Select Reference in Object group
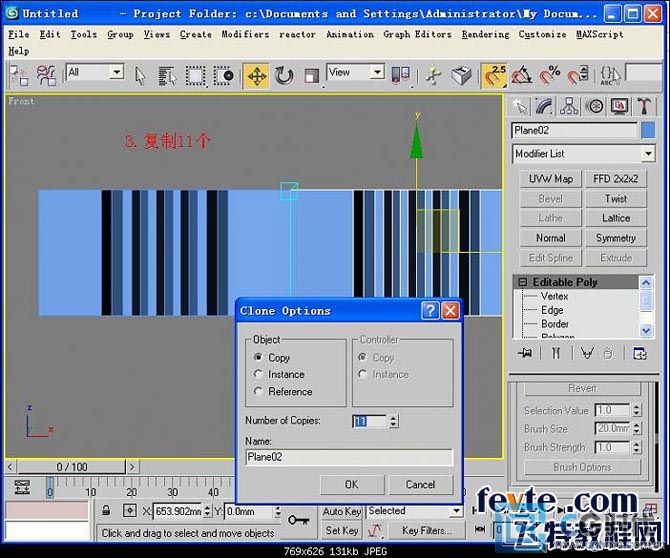 pos(283,391)
